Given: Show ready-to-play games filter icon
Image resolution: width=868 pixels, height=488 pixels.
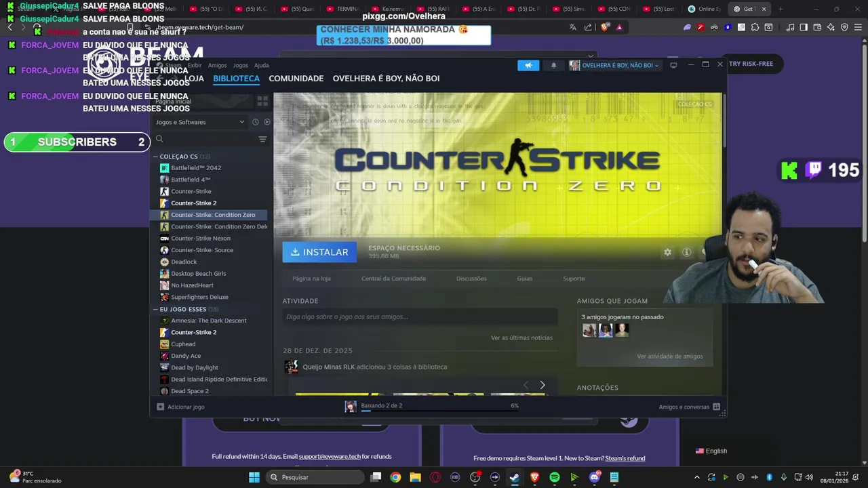Looking at the screenshot, I should coord(267,122).
